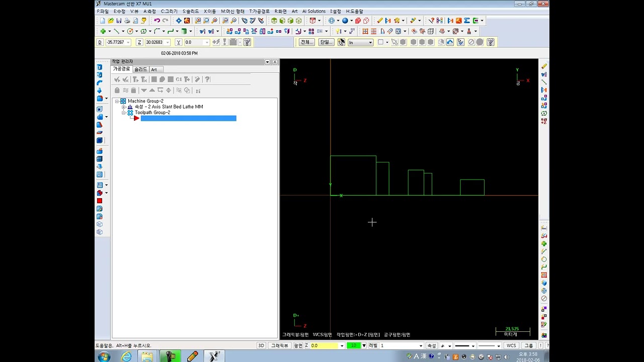The width and height of the screenshot is (644, 362).
Task: Click the New file icon
Action: 103,21
